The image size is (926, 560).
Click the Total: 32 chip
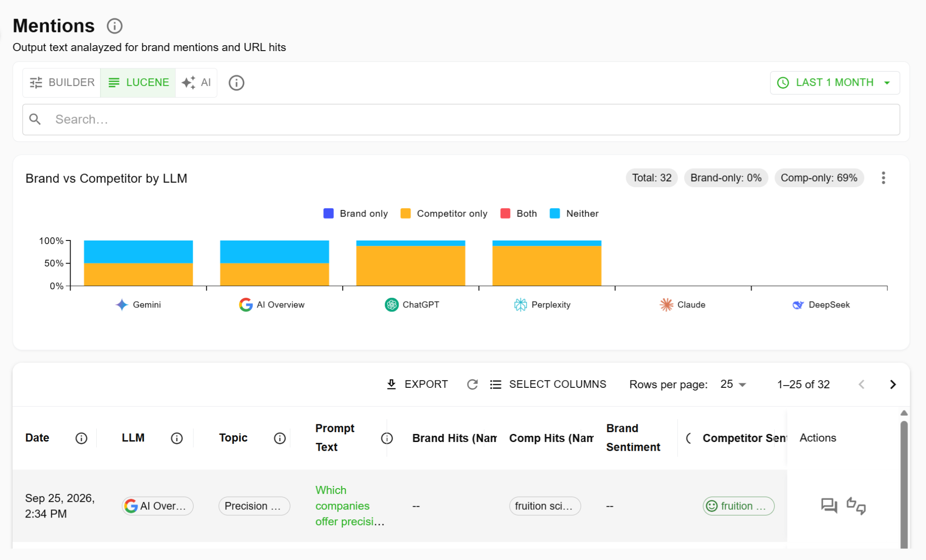(x=652, y=178)
